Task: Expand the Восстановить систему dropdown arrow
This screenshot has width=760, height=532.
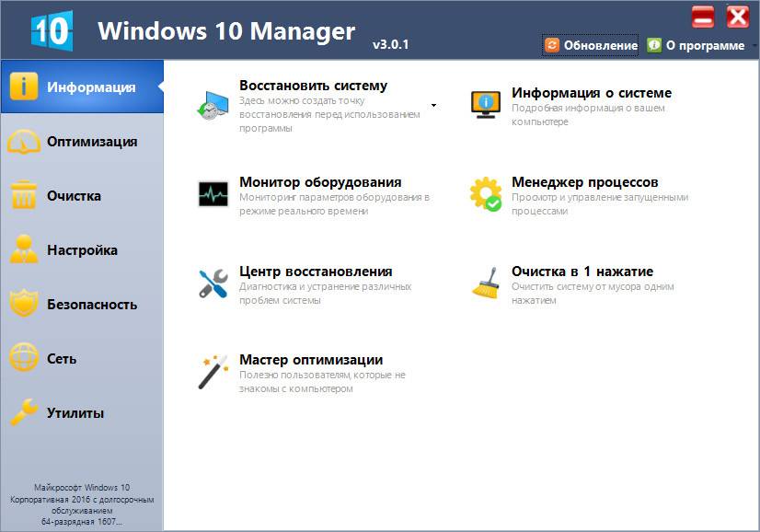Action: [433, 105]
